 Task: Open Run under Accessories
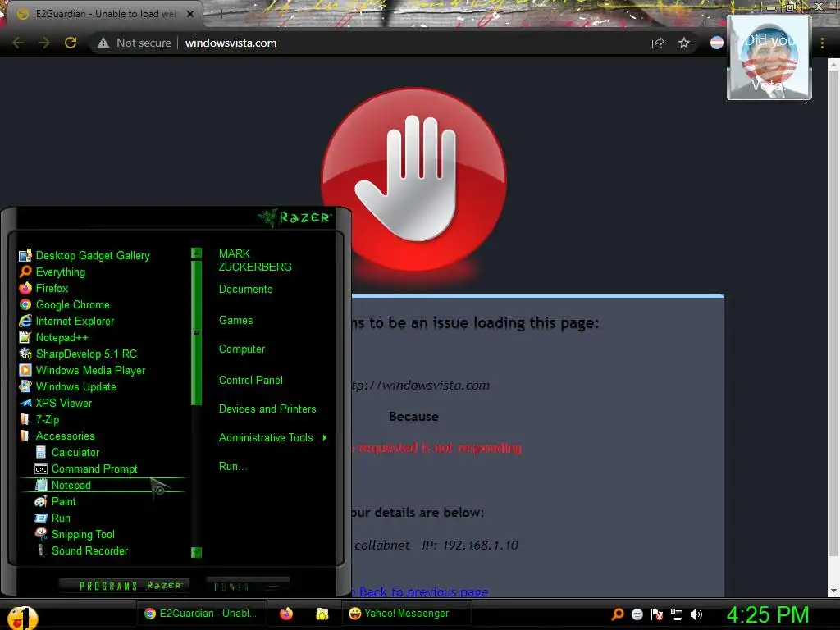(x=52, y=518)
